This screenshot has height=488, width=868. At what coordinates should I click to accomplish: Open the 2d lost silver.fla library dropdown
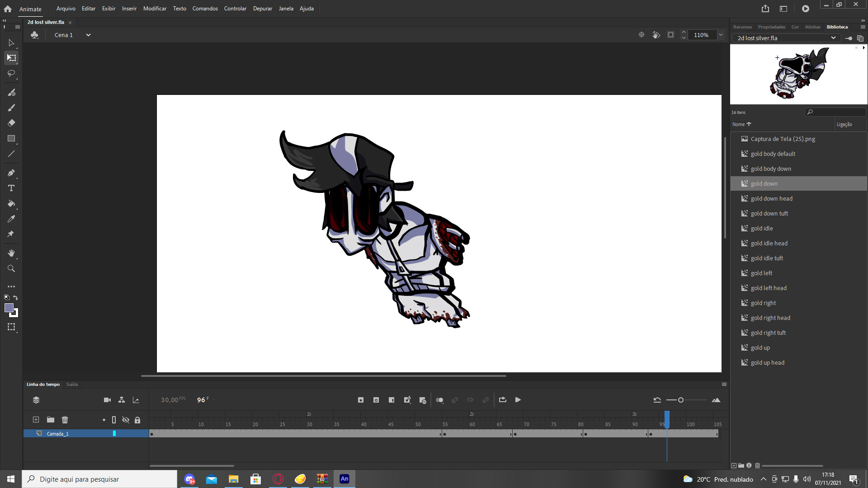(833, 38)
